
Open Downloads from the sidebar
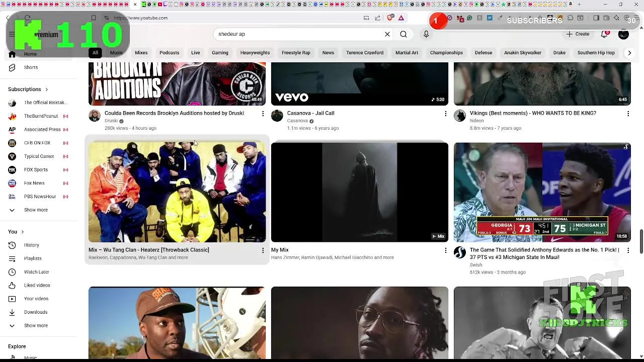36,312
